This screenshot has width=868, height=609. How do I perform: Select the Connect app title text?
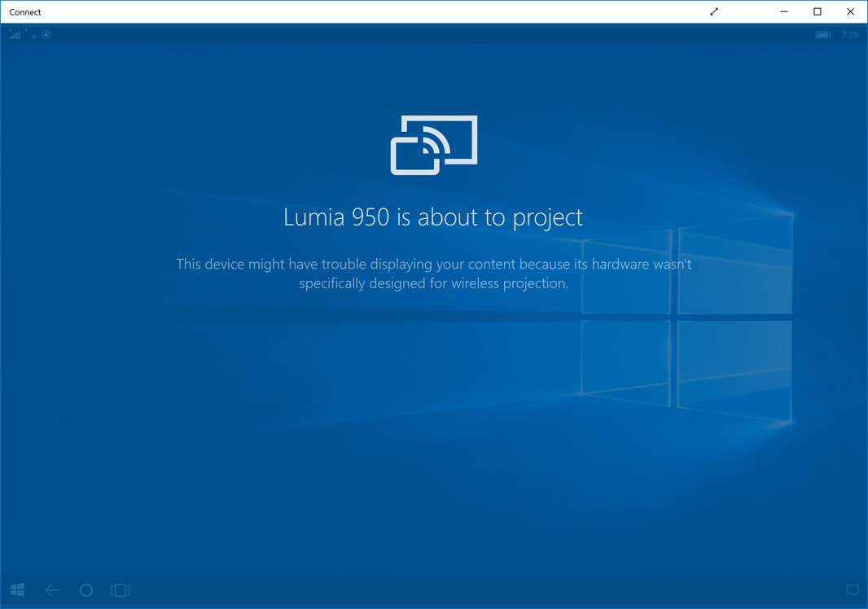[x=24, y=11]
